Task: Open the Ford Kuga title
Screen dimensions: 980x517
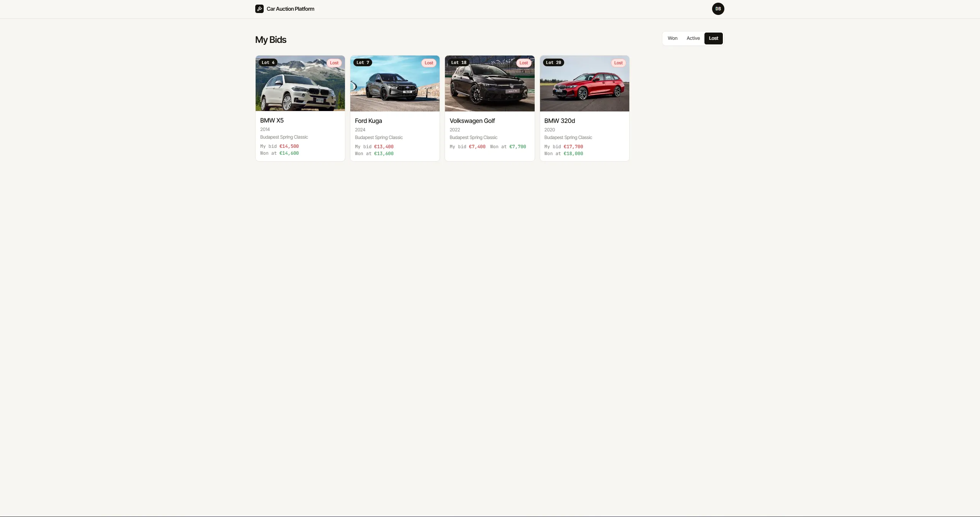Action: [368, 121]
